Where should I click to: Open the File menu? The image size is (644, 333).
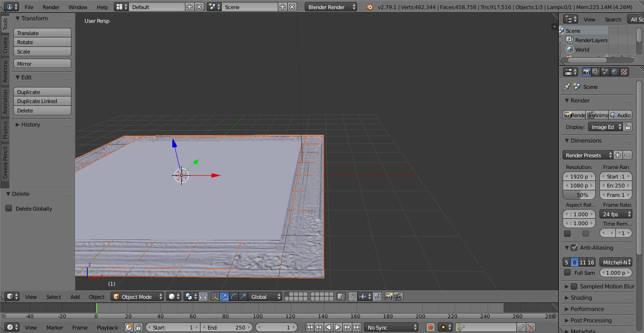29,7
